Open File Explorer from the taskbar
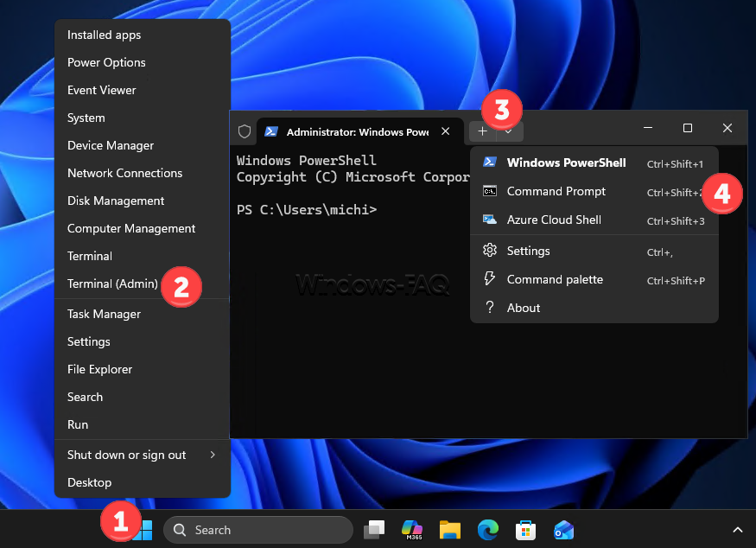The image size is (756, 548). click(x=450, y=530)
